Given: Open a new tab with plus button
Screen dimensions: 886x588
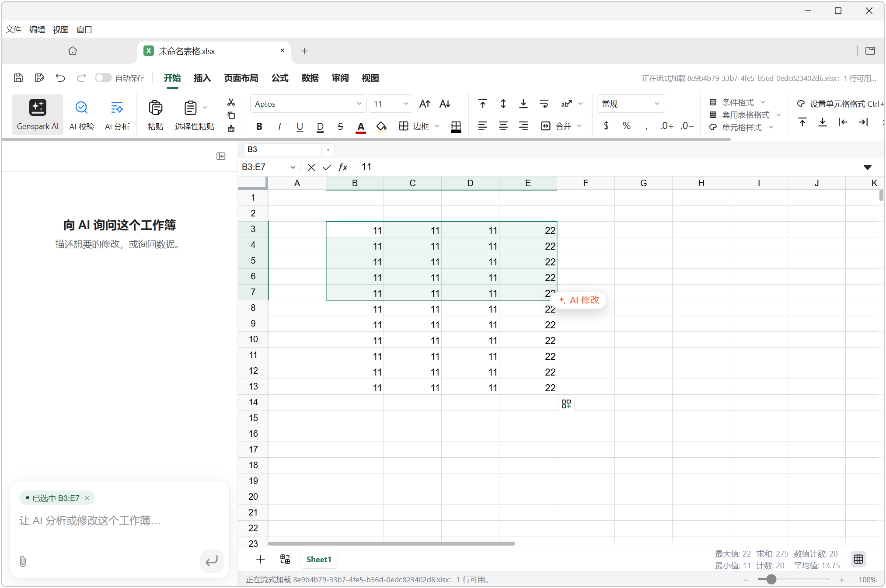Looking at the screenshot, I should [305, 51].
